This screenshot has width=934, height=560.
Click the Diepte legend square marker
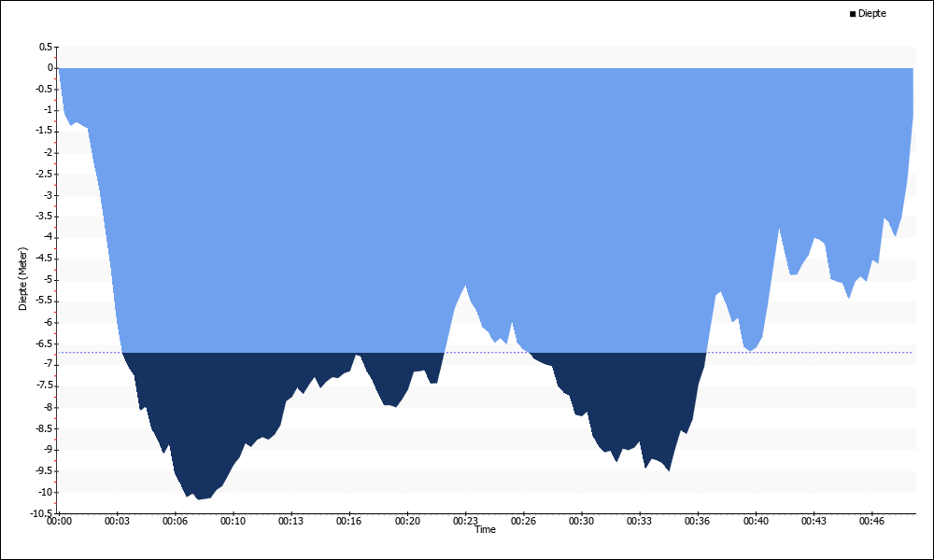click(x=853, y=14)
